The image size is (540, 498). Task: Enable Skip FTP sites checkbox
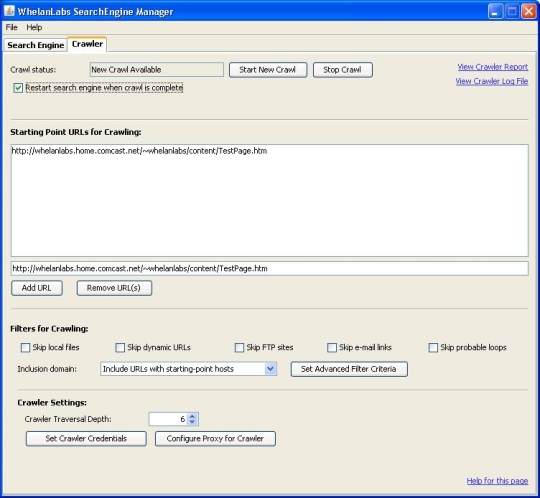(x=239, y=347)
